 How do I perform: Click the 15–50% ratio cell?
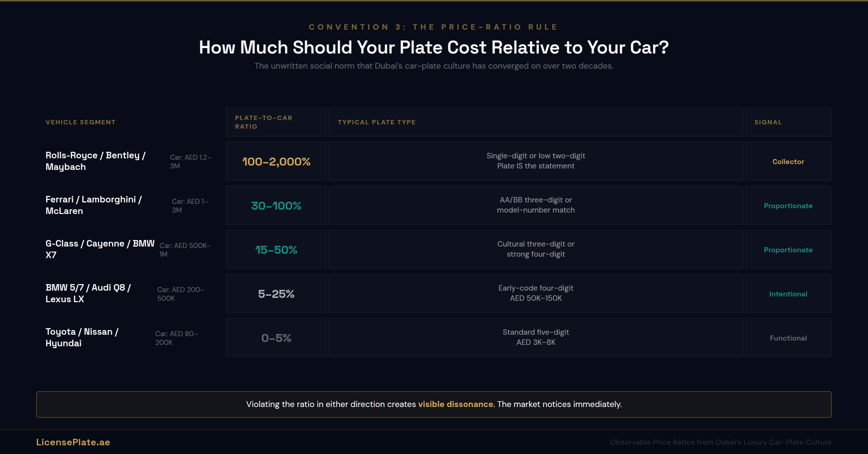tap(276, 250)
